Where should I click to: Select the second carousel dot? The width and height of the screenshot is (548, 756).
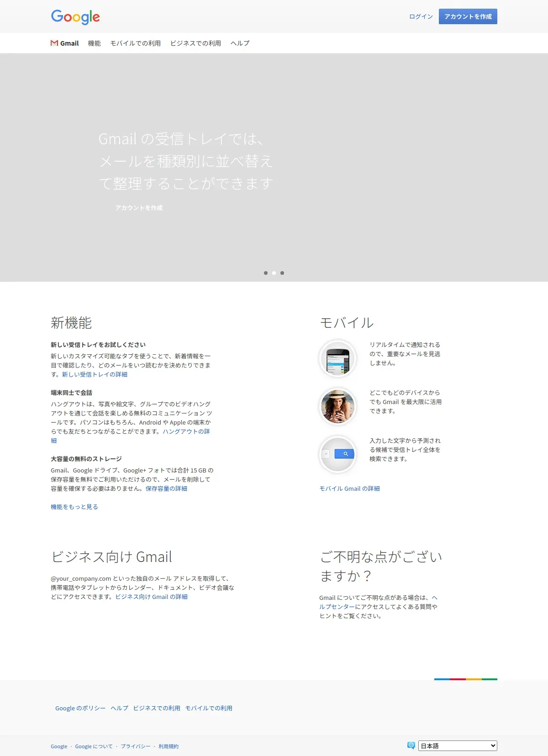(274, 273)
